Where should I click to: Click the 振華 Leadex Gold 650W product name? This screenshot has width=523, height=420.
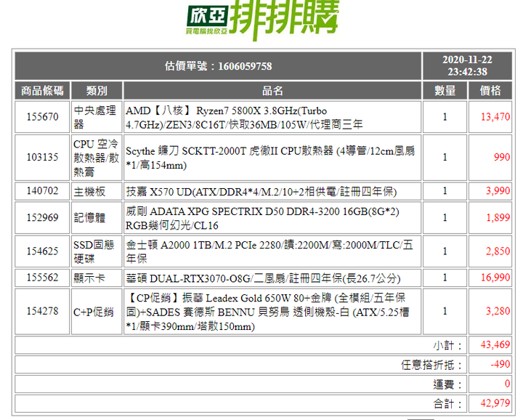point(267,312)
